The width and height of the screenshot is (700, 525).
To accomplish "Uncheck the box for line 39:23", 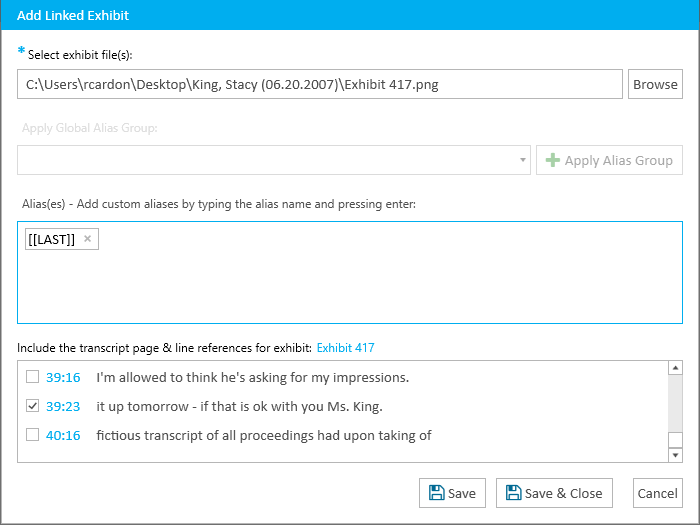I will click(x=32, y=406).
